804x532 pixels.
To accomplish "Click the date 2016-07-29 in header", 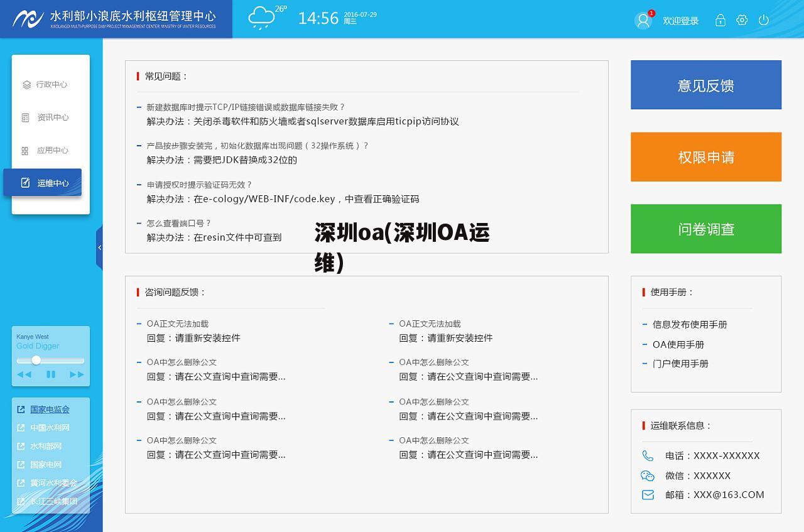I will 361,14.
